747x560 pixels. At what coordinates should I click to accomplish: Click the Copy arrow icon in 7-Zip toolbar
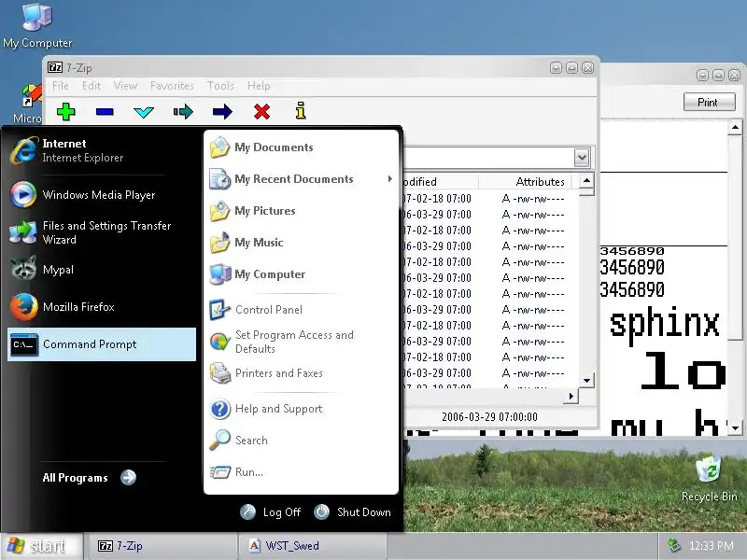tap(183, 112)
